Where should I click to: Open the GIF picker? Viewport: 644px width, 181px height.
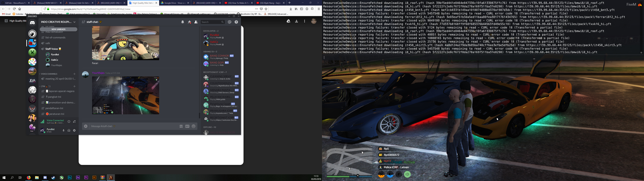tap(187, 126)
